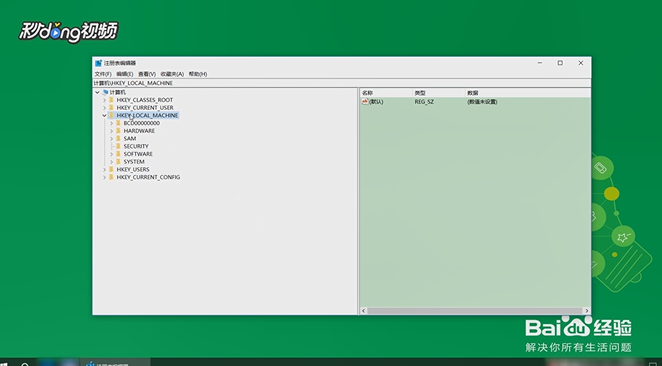The image size is (662, 366).
Task: Expand HKEY_CURRENT_CONFIG chevron
Action: tap(105, 177)
